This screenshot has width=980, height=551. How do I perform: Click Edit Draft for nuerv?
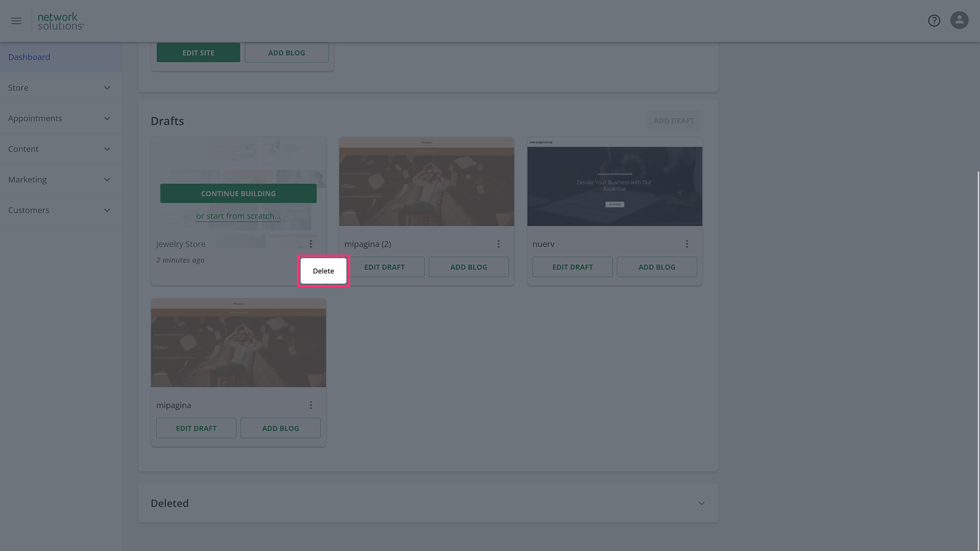point(572,267)
